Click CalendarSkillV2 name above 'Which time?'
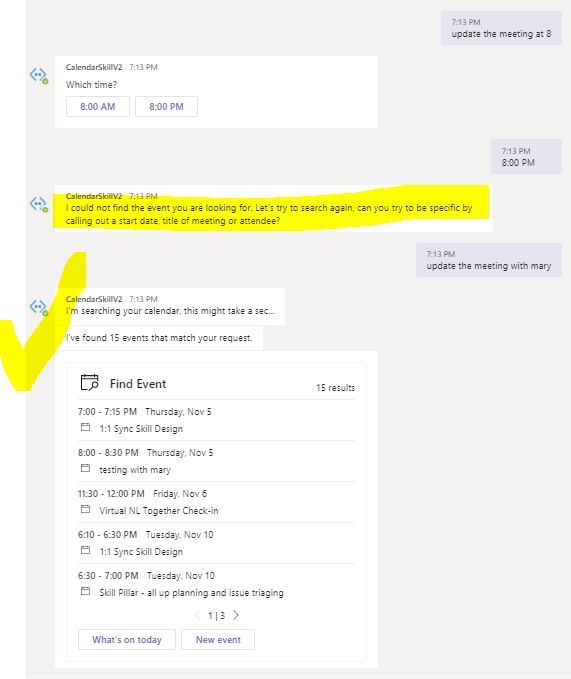Viewport: 571px width, 679px height. [94, 67]
